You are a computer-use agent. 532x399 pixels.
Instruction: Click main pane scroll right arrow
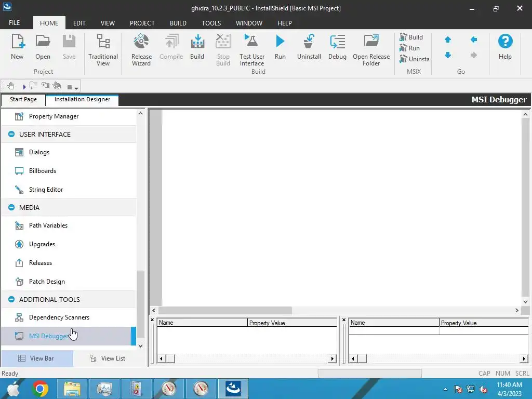click(517, 310)
